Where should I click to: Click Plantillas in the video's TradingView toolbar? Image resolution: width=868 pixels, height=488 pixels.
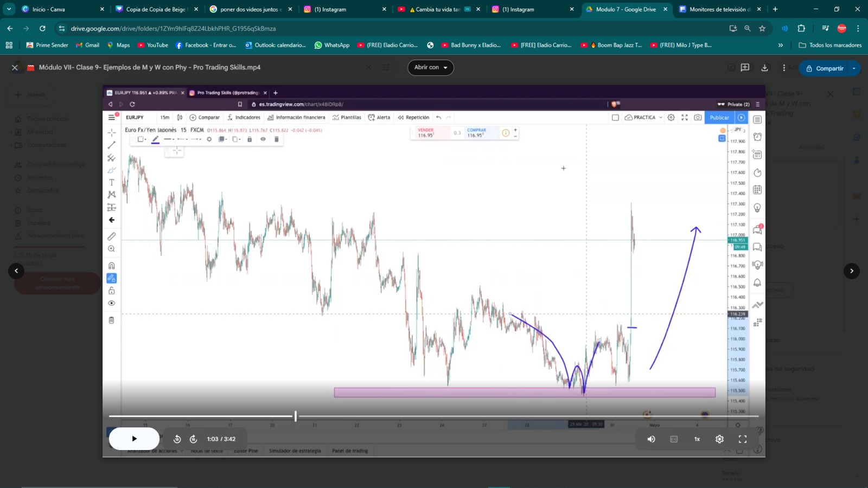(x=347, y=117)
